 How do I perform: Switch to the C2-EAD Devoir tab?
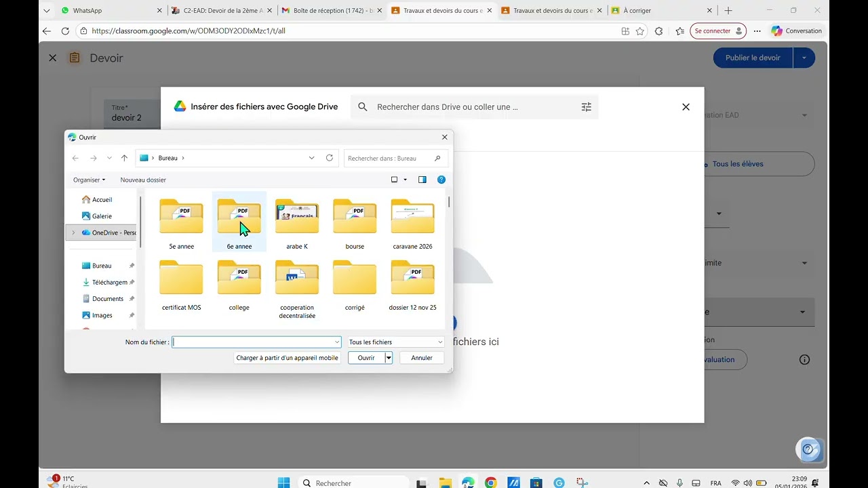220,10
